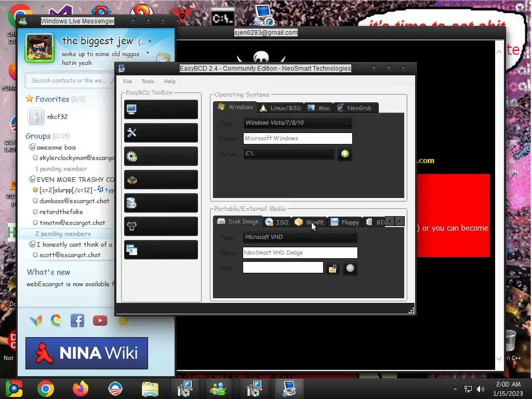Click the Start button on the taskbar
Screen dimensions: 532x399
14,389
